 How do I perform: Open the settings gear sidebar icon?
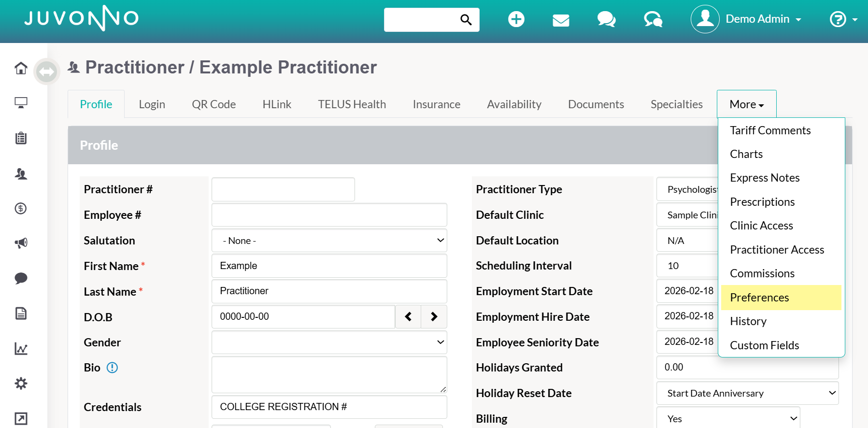tap(21, 384)
